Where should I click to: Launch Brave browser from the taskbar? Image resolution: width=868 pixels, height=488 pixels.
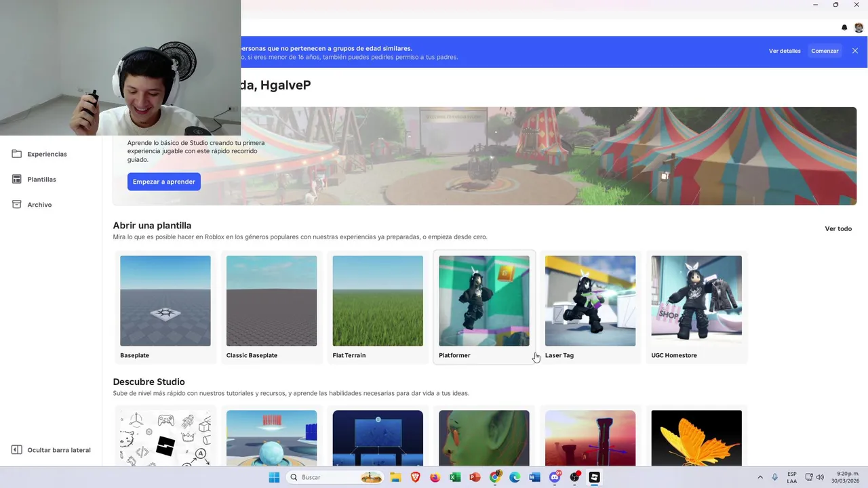pos(415,477)
